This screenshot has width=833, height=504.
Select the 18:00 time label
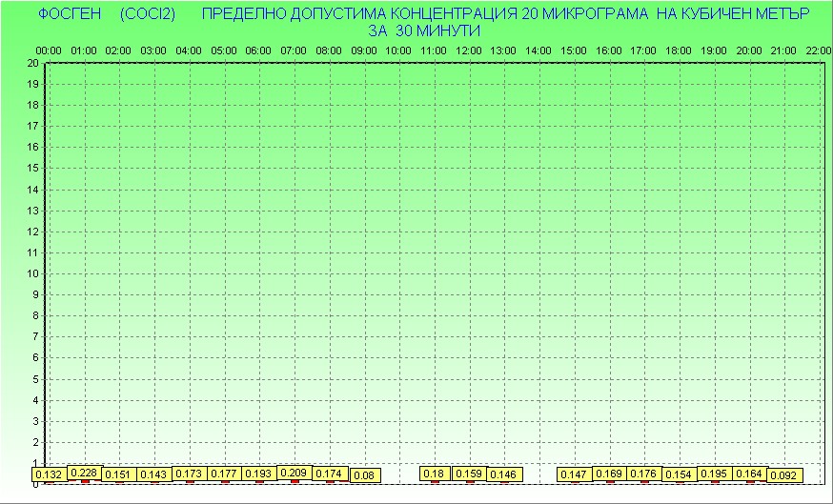(679, 51)
